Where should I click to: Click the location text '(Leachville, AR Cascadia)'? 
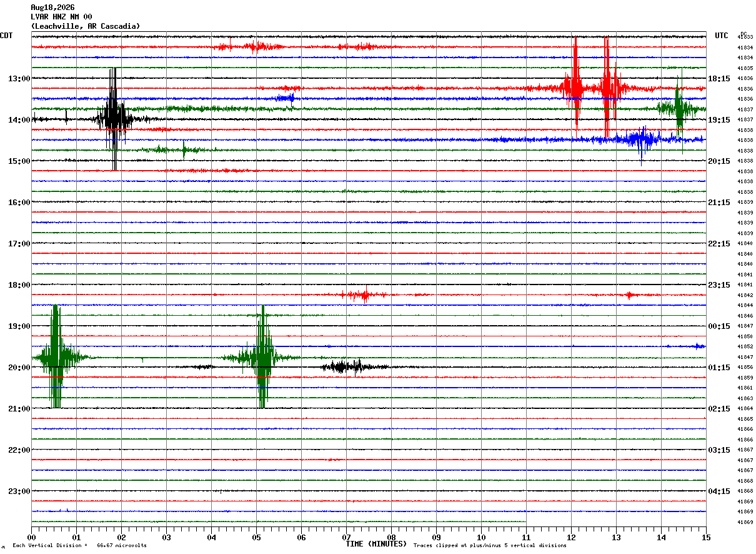click(x=86, y=26)
